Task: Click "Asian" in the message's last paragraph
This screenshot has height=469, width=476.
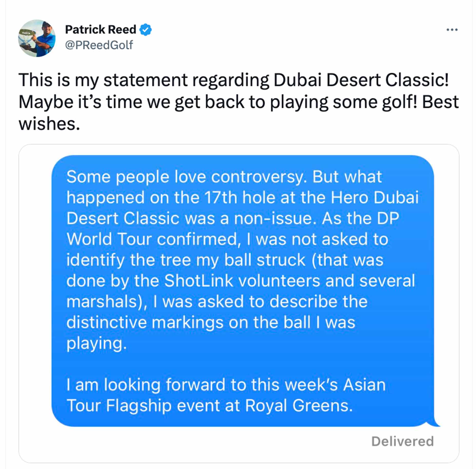Action: tap(364, 385)
